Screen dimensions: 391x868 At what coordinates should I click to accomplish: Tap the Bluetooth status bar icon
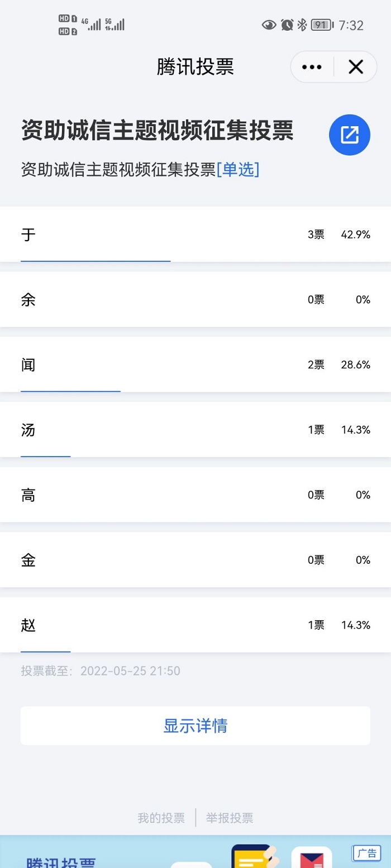tap(302, 25)
